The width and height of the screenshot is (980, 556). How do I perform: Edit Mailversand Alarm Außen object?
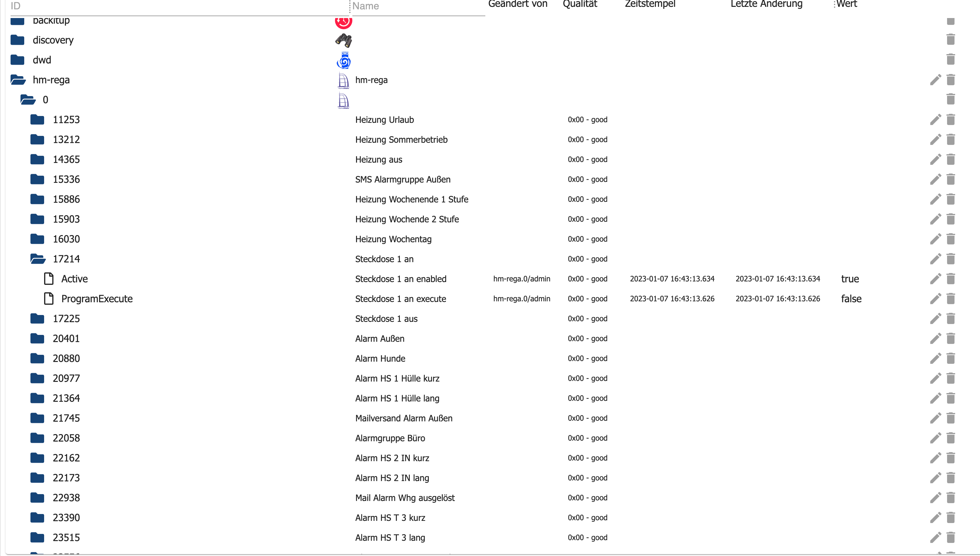coord(935,418)
